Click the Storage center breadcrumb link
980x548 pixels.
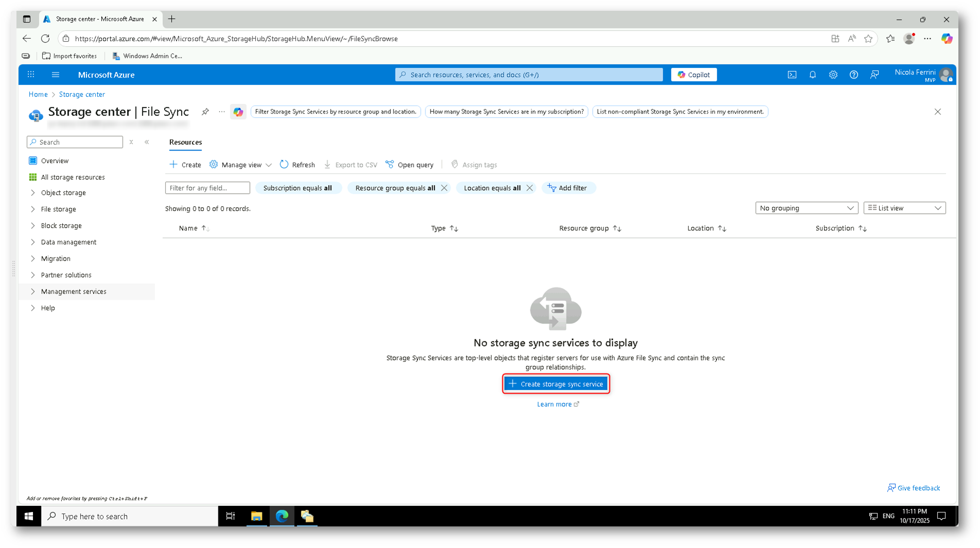tap(82, 95)
